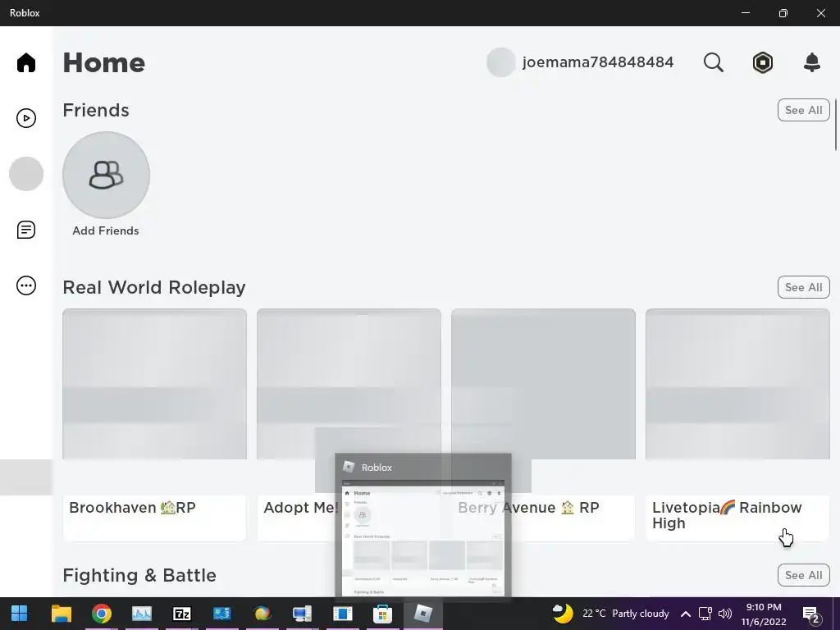Open Microsoft Store from taskbar
The image size is (840, 630).
[382, 614]
